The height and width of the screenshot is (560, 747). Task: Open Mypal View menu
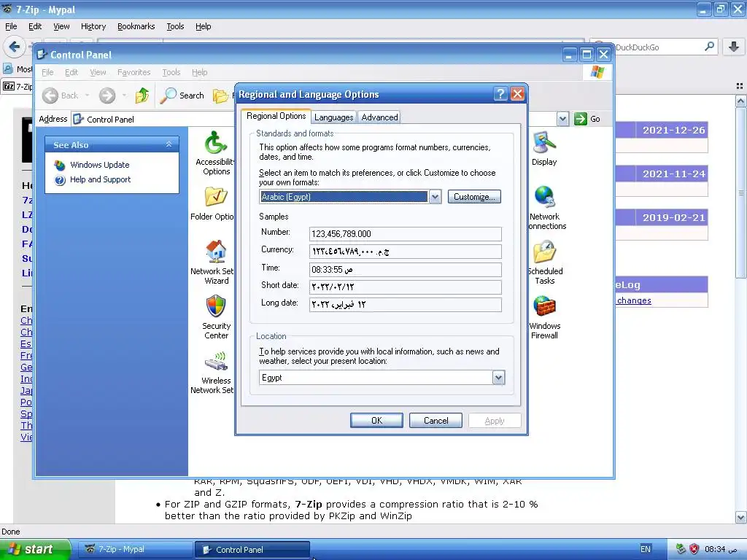click(x=61, y=26)
